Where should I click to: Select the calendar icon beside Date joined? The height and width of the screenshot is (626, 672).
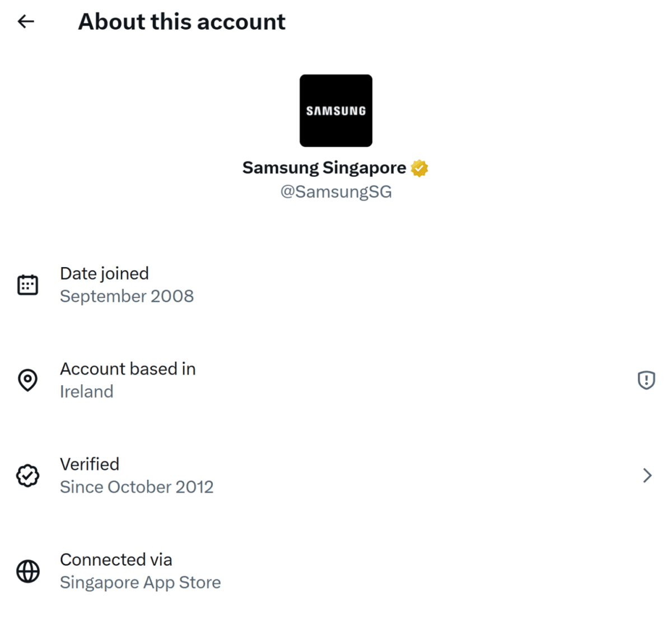click(27, 284)
